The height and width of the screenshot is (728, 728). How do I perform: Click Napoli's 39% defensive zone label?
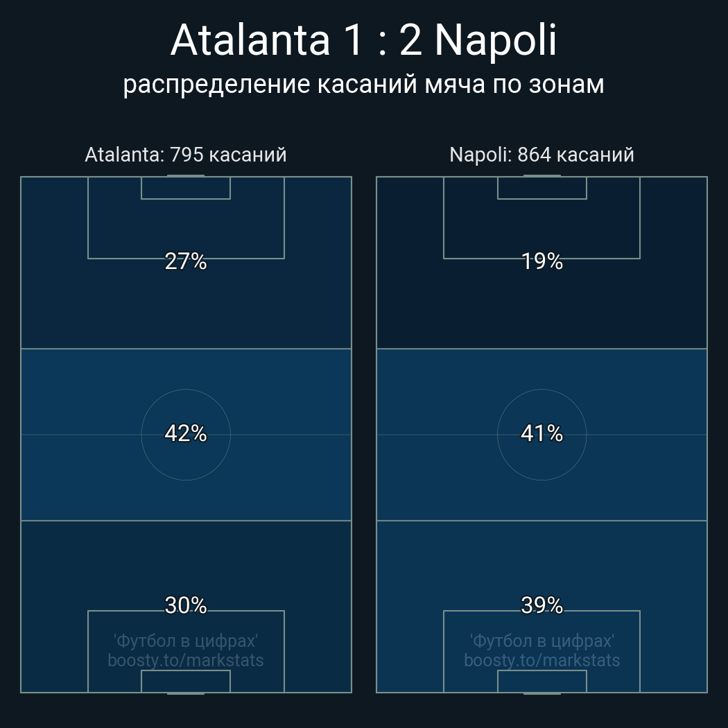point(541,605)
